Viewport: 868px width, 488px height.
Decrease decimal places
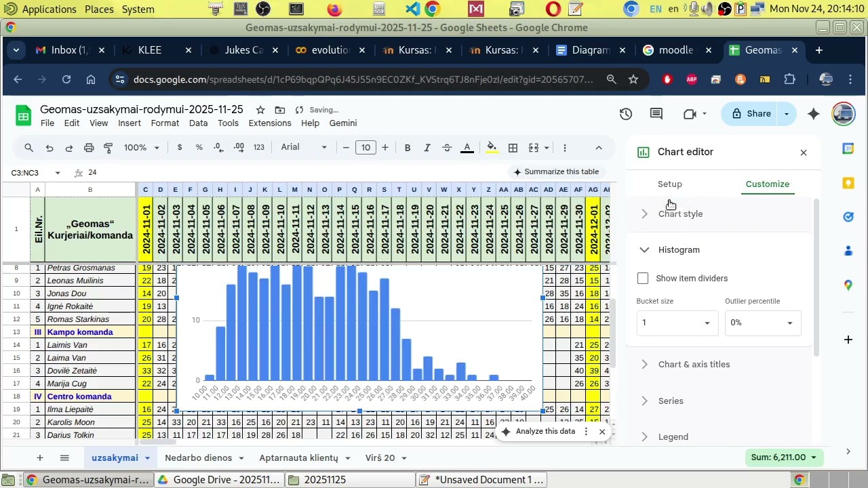tap(219, 148)
